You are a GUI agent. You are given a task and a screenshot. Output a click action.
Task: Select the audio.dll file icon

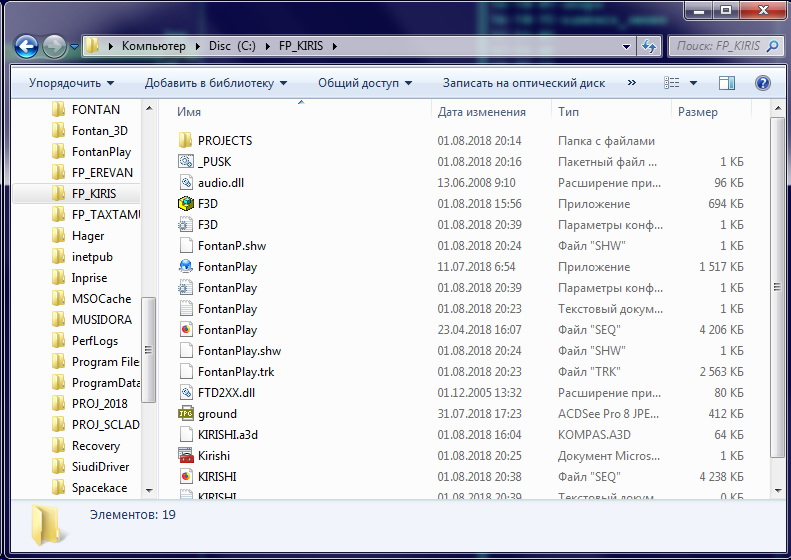click(186, 183)
